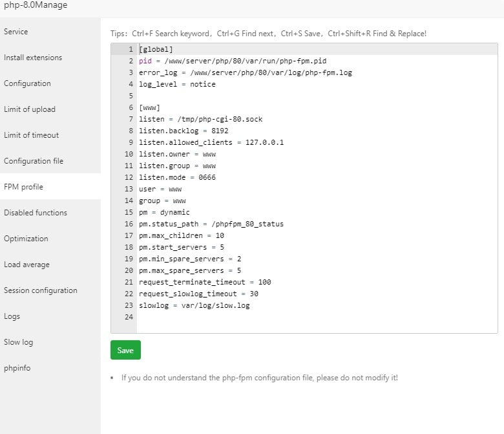Save the php-fpm configuration

click(125, 350)
